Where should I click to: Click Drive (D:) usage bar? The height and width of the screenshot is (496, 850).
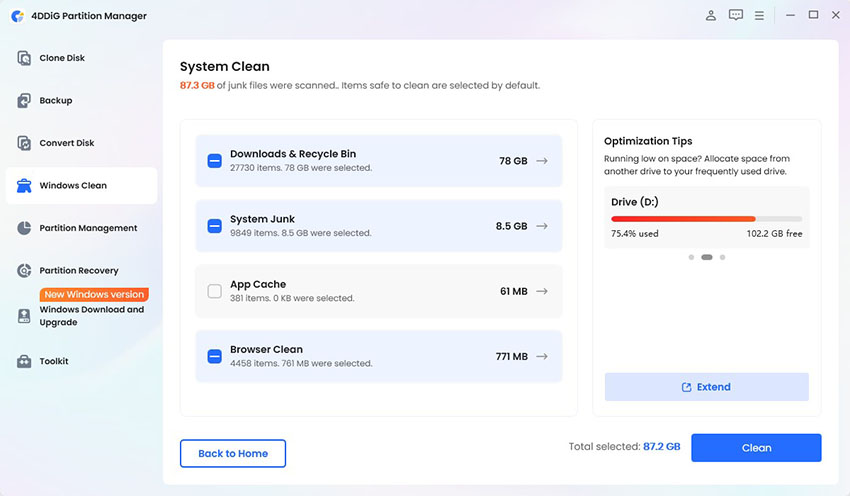pyautogui.click(x=706, y=219)
